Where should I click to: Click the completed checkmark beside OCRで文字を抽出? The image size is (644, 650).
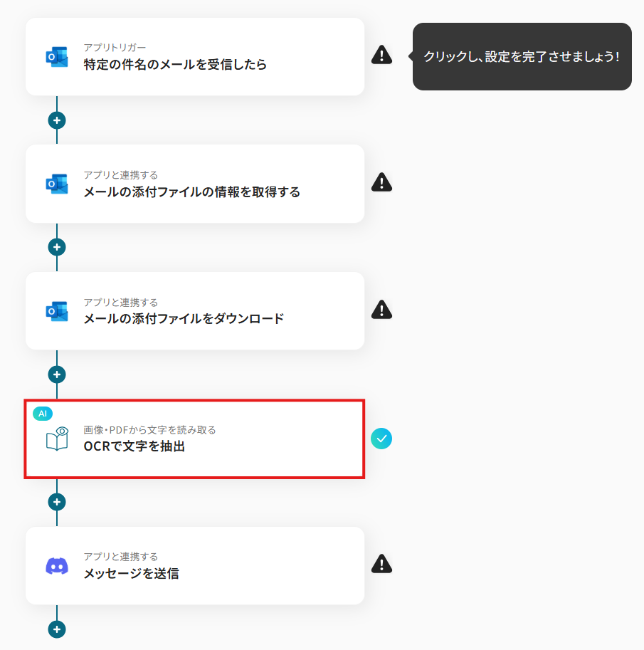coord(381,439)
